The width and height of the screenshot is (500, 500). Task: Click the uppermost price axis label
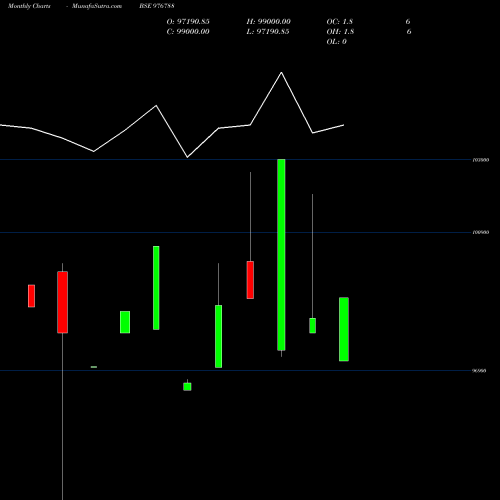click(x=481, y=160)
